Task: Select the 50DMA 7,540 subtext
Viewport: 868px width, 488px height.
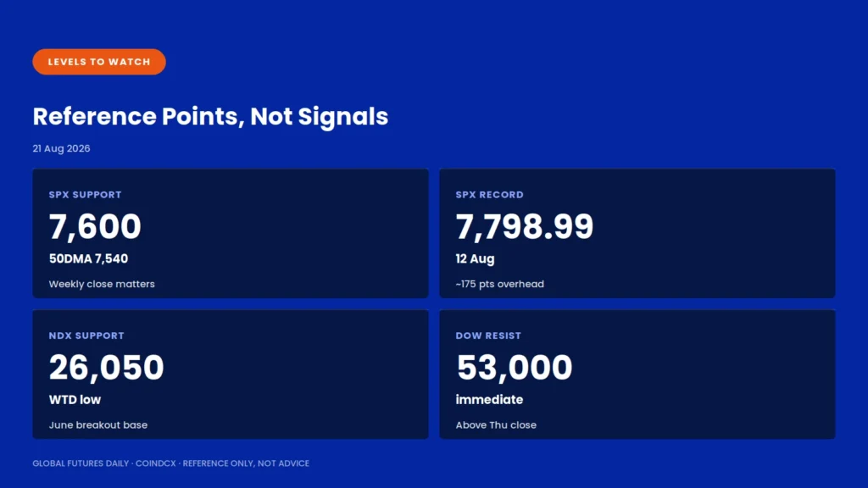Action: 88,259
